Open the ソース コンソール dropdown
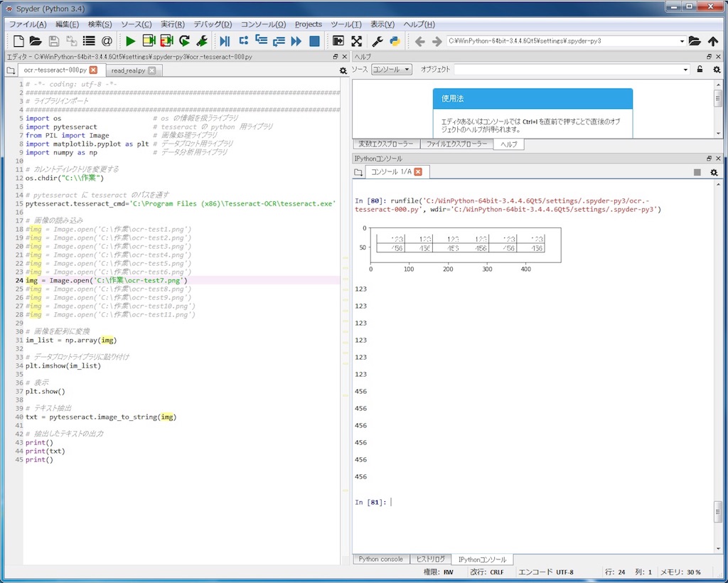The height and width of the screenshot is (583, 728). click(x=392, y=70)
